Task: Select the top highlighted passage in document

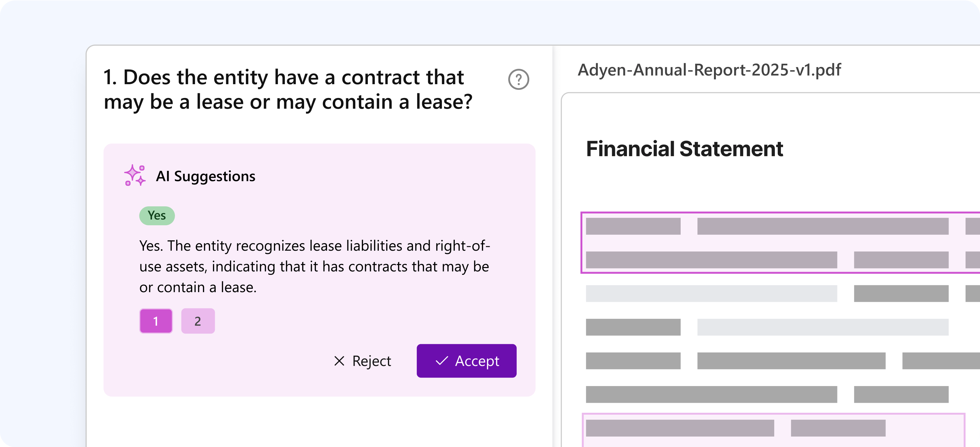Action: coord(780,243)
